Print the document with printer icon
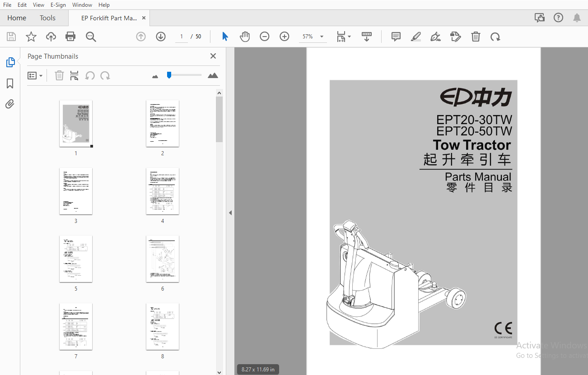588x375 pixels. [70, 37]
